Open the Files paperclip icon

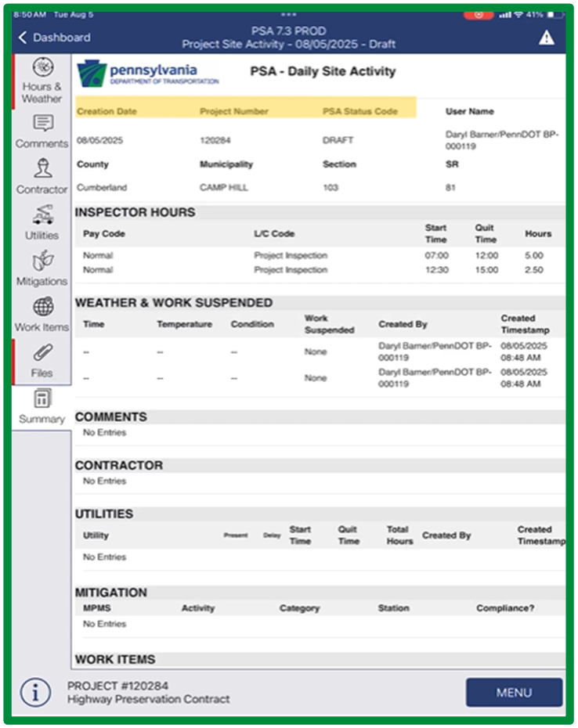pyautogui.click(x=43, y=353)
